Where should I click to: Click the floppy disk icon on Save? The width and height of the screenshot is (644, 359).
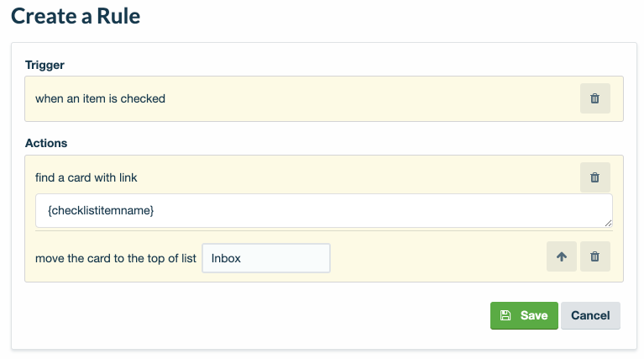(x=505, y=316)
